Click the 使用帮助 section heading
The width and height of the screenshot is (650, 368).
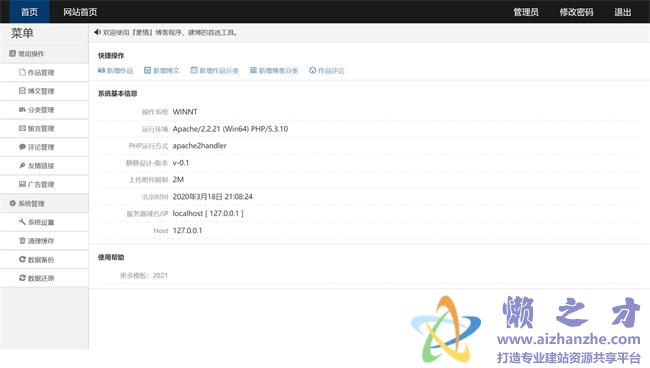(111, 257)
